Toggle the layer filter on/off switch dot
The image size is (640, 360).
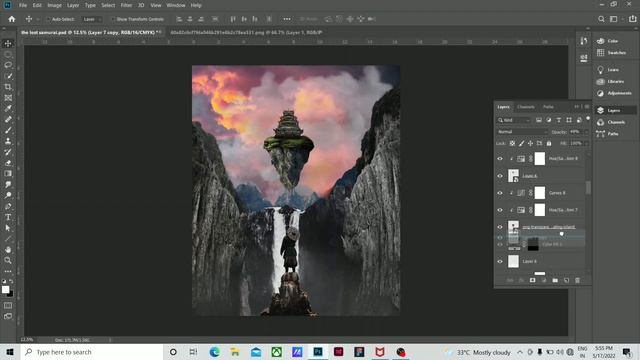pyautogui.click(x=588, y=118)
